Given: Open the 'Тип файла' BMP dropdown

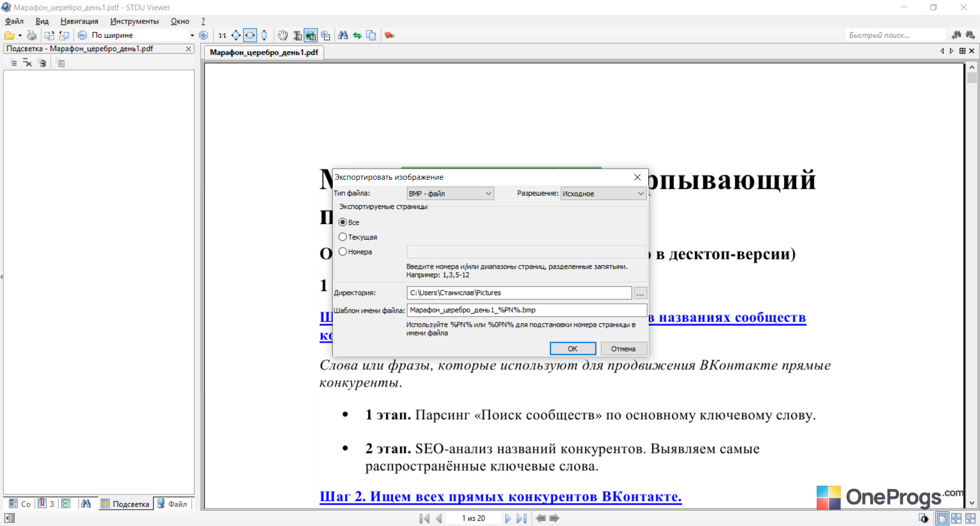Looking at the screenshot, I should 450,194.
